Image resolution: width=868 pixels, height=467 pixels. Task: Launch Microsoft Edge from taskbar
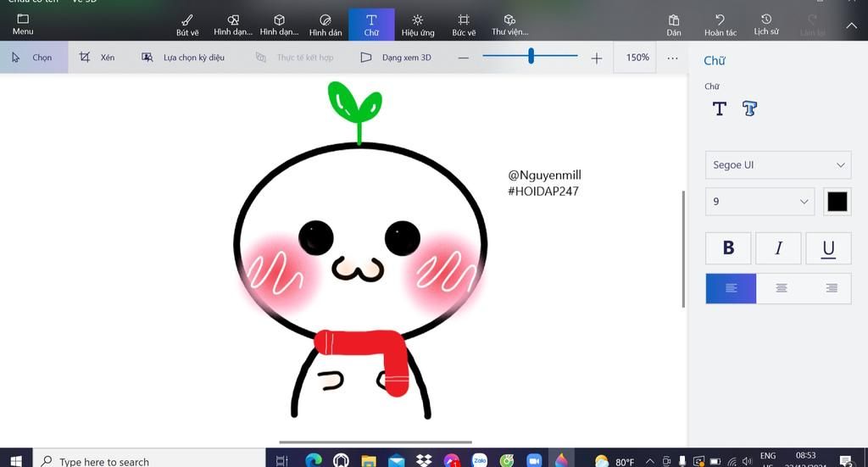pyautogui.click(x=314, y=460)
